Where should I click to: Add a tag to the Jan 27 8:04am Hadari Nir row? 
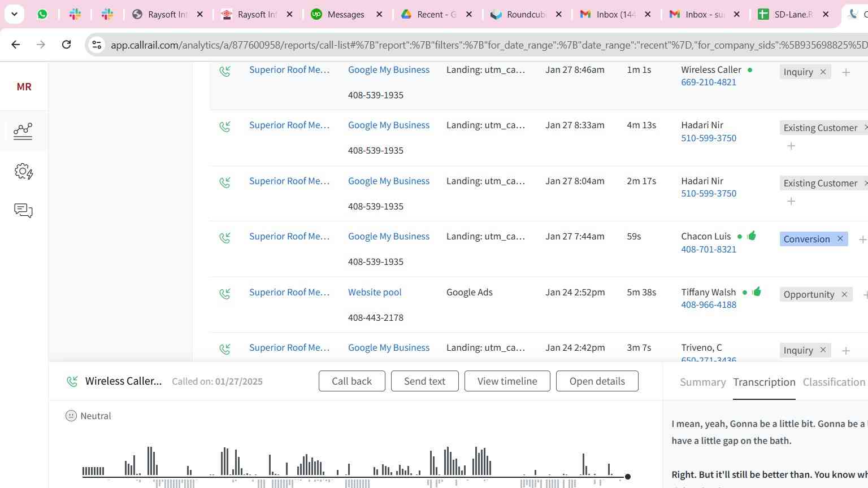pyautogui.click(x=791, y=202)
